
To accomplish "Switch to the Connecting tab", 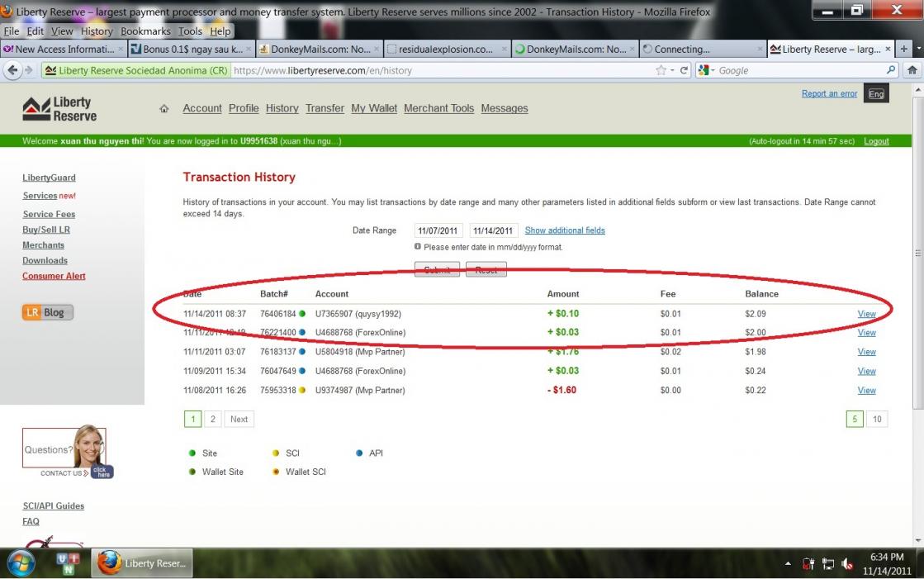I will 703,49.
